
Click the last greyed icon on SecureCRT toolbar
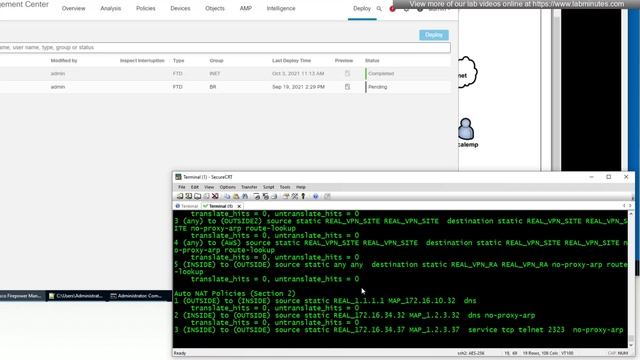pos(327,196)
